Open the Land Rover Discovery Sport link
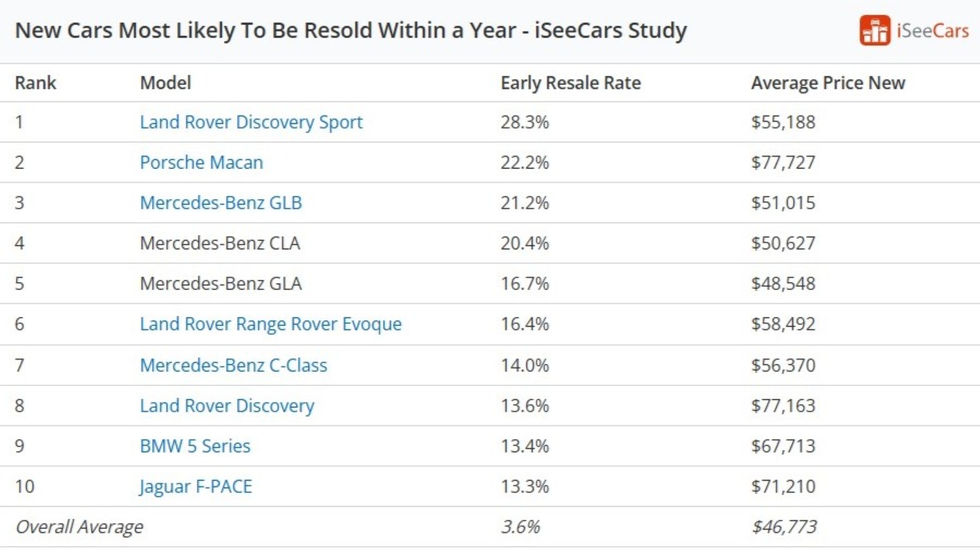This screenshot has height=552, width=980. 251,122
